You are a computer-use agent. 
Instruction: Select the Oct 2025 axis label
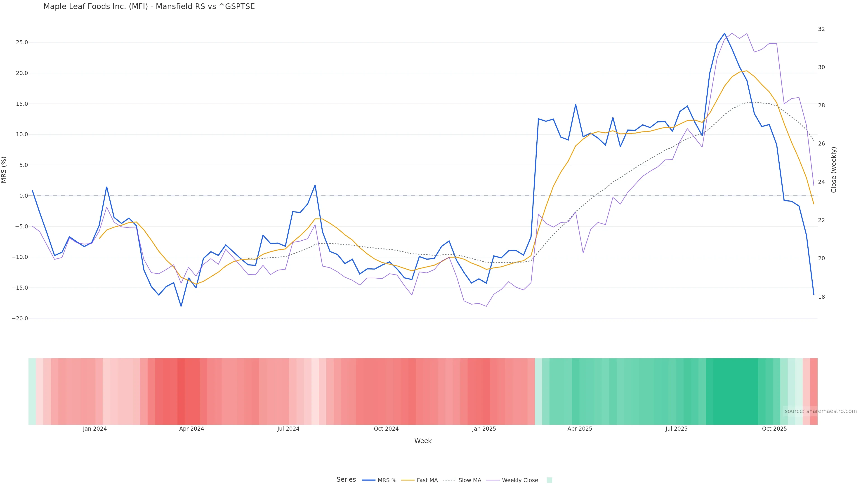(774, 429)
